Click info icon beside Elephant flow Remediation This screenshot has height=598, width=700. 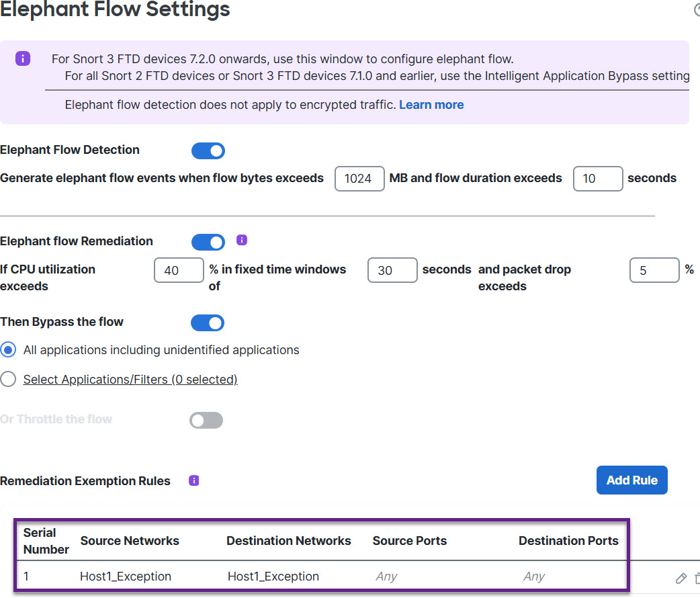point(243,241)
